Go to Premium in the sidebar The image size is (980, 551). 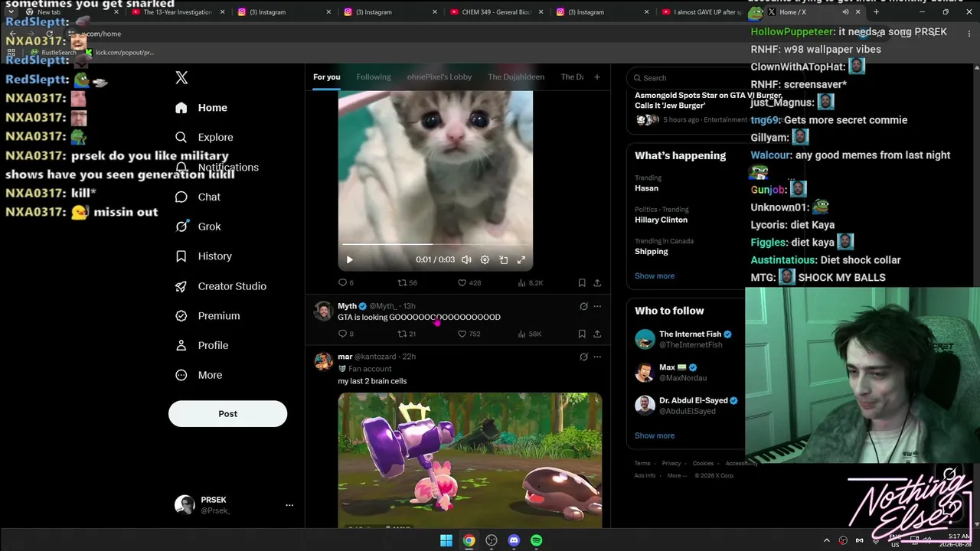coord(207,315)
